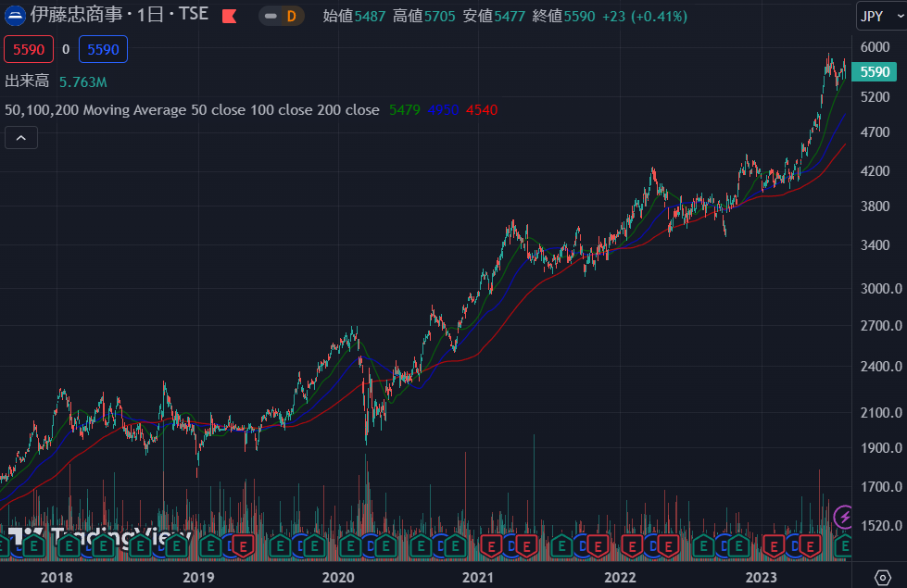Click the 4700 price axis label
Viewport: 907px width, 588px height.
875,132
